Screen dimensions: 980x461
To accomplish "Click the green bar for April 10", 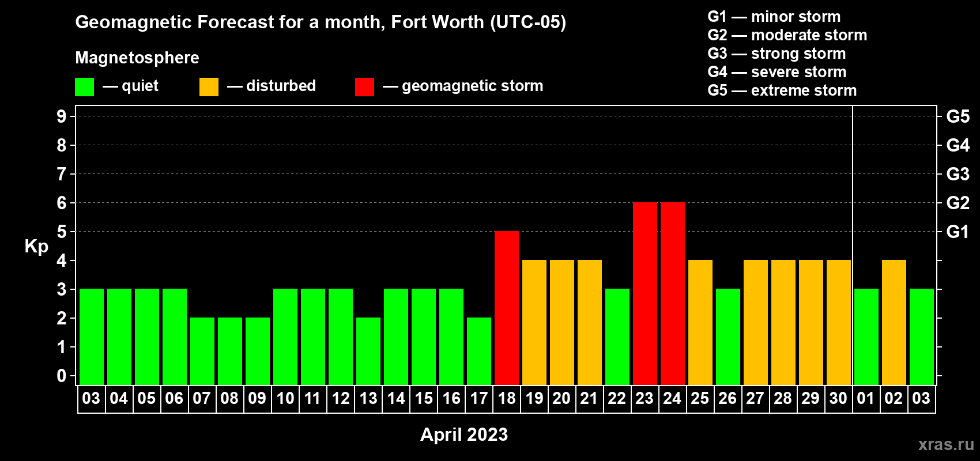I will pos(285,337).
